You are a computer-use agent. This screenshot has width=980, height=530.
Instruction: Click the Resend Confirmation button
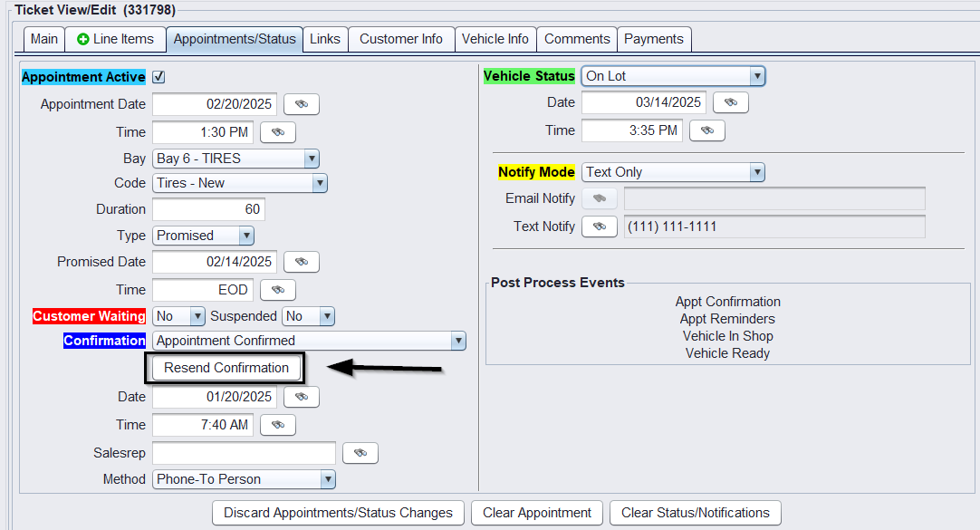point(226,368)
